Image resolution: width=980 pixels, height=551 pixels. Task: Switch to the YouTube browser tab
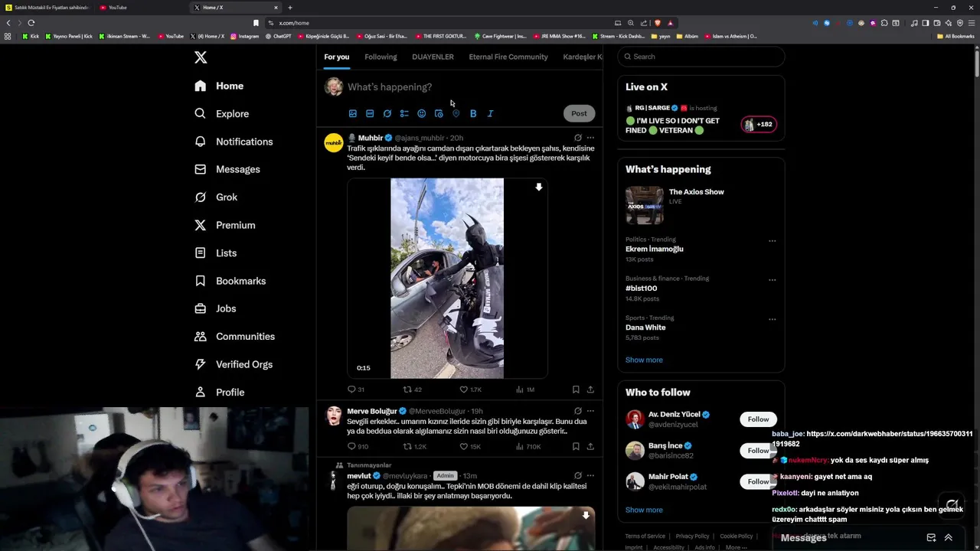tap(118, 8)
